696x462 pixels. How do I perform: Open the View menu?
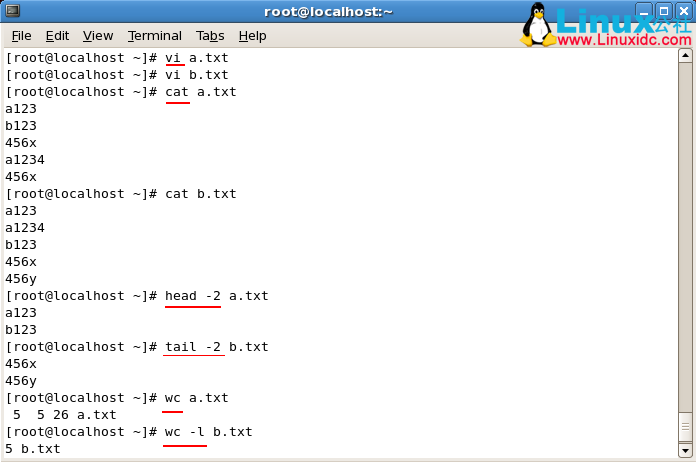pos(98,36)
